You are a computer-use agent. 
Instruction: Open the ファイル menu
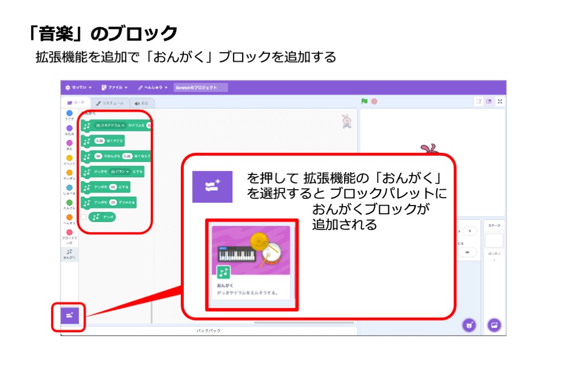(x=114, y=88)
